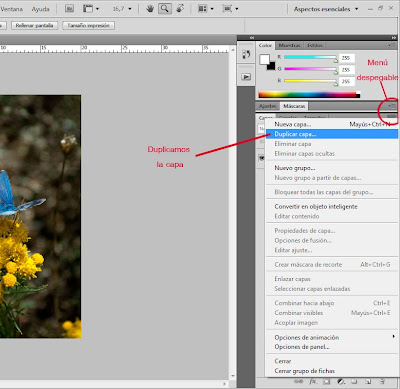Screen dimensions: 400x389
Task: Click the white foreground color swatch
Action: click(x=264, y=59)
